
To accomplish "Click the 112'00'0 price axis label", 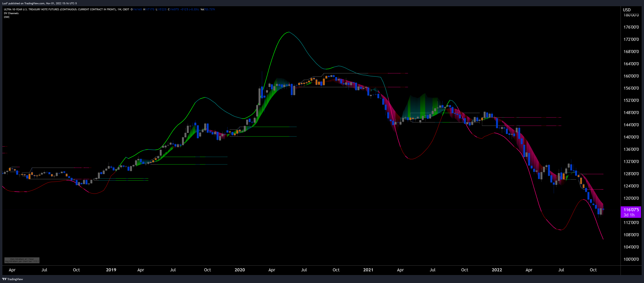I will (x=631, y=223).
